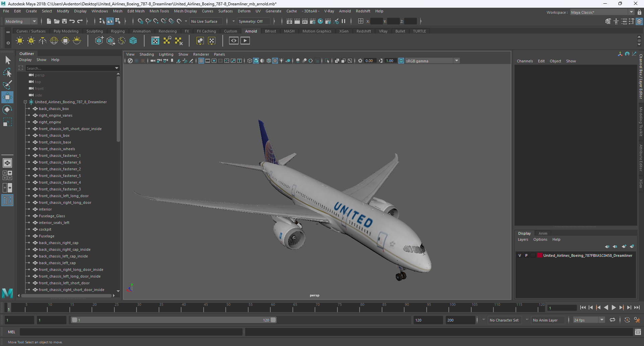Toggle snap to grids icon
Image resolution: width=644 pixels, height=346 pixels.
[141, 21]
